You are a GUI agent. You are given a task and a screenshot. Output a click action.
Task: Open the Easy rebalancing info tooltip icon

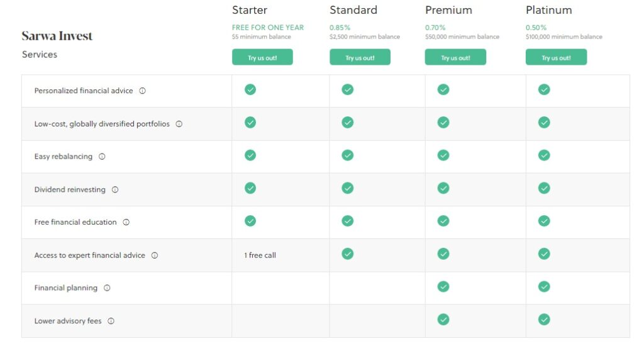click(x=102, y=157)
